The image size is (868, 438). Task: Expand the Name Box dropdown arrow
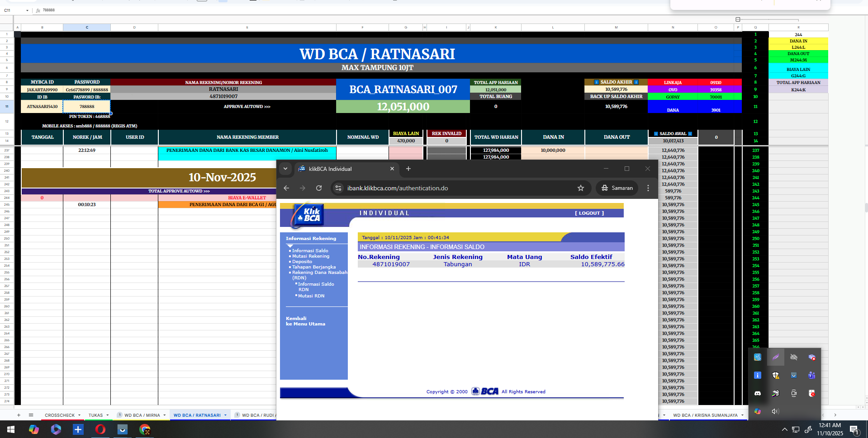pos(27,10)
